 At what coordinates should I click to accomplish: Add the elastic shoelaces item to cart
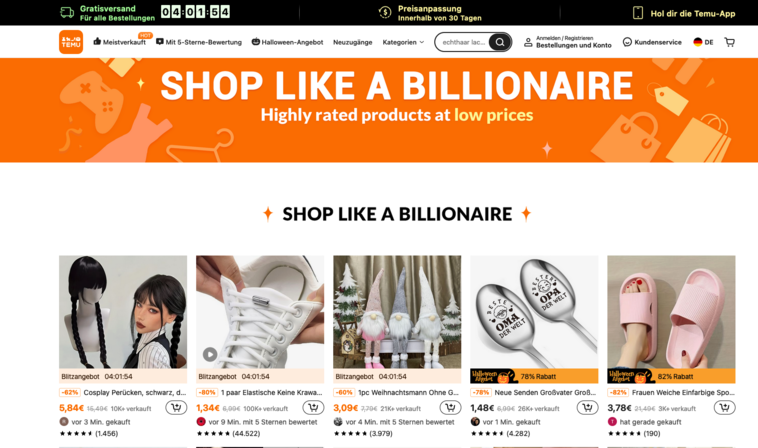point(313,408)
